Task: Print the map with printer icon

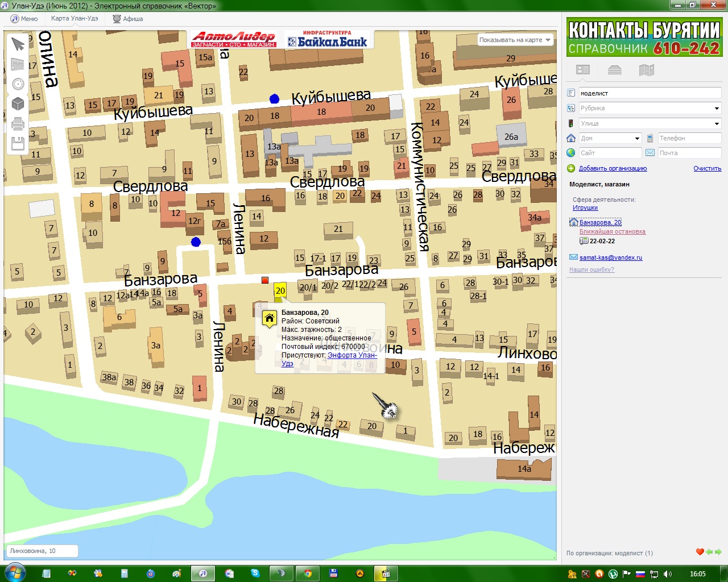Action: click(18, 123)
